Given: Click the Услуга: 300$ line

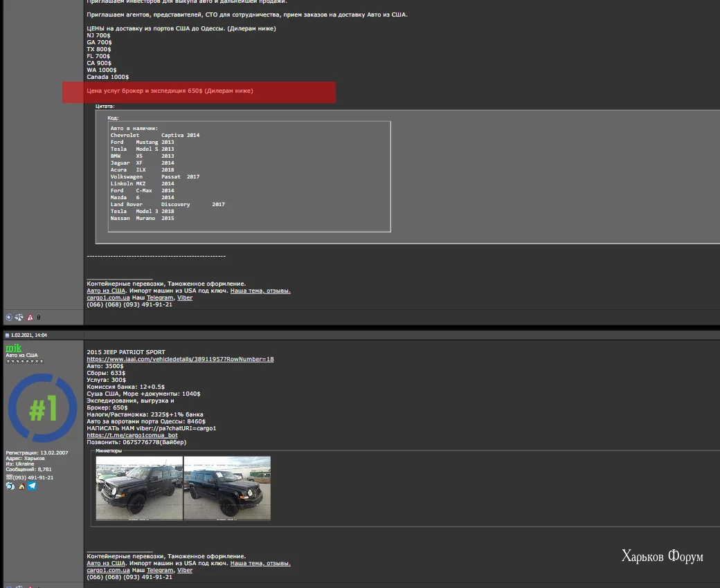Looking at the screenshot, I should pyautogui.click(x=107, y=380).
